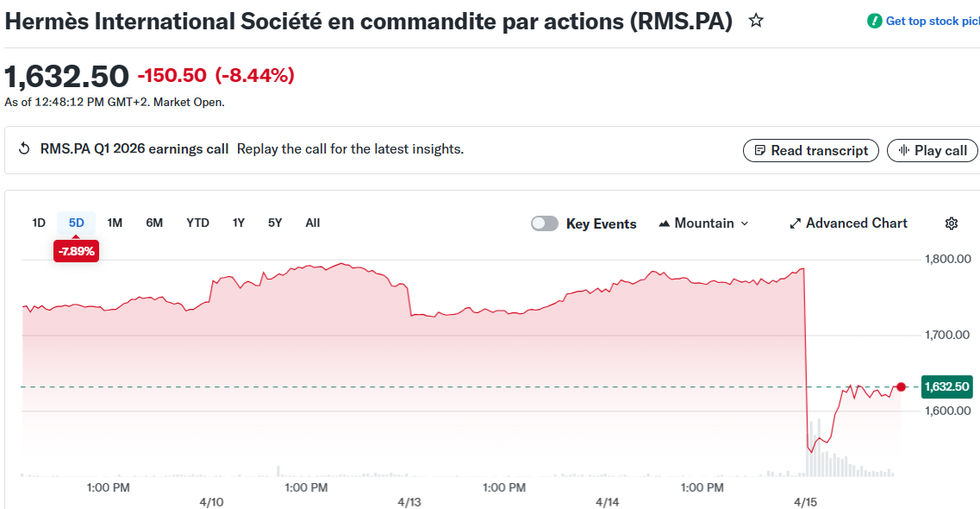Select the YTD time range tab

[197, 223]
